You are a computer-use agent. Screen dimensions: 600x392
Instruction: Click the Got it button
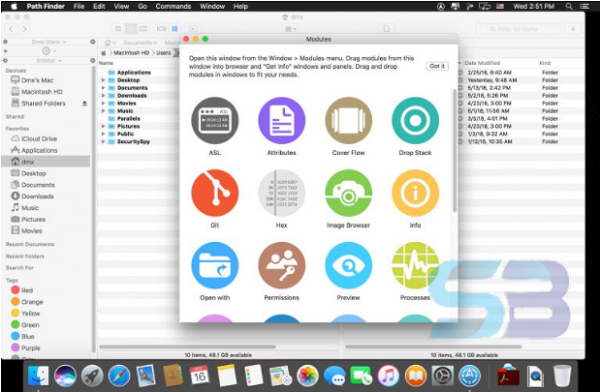point(437,66)
